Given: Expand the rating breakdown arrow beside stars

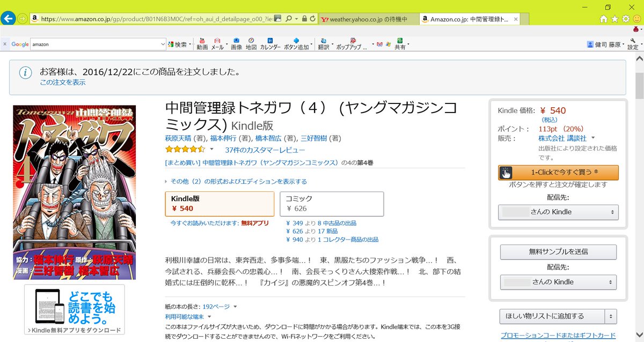Looking at the screenshot, I should [211, 150].
